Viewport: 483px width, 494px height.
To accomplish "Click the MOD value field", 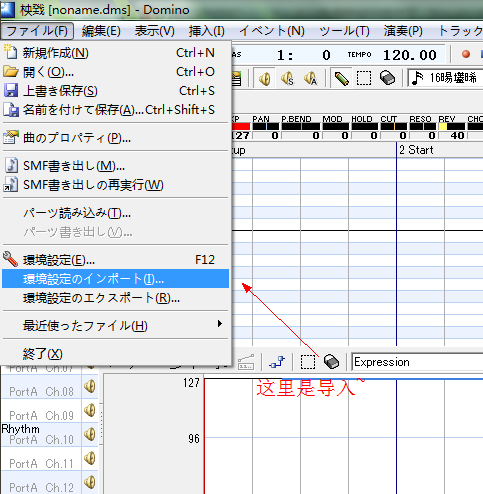I will pos(336,135).
